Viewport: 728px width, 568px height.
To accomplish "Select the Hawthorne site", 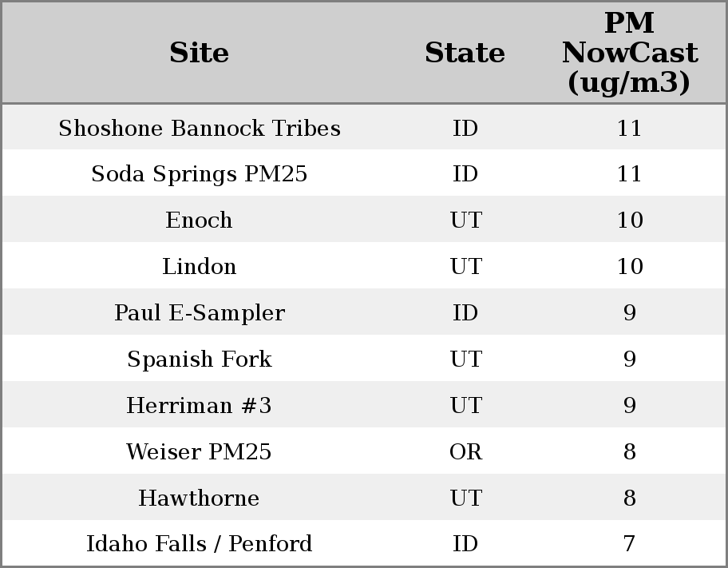I will point(199,498).
